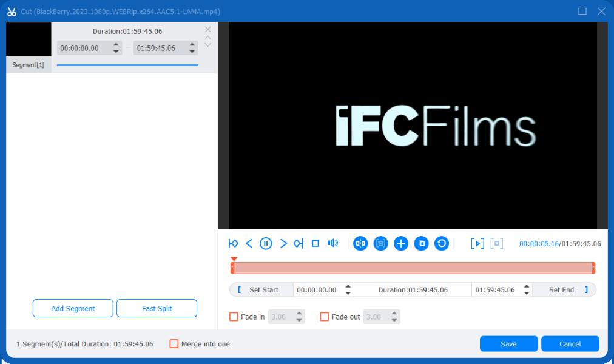Click Set End to mark the ending
The image size is (614, 364).
(x=564, y=289)
